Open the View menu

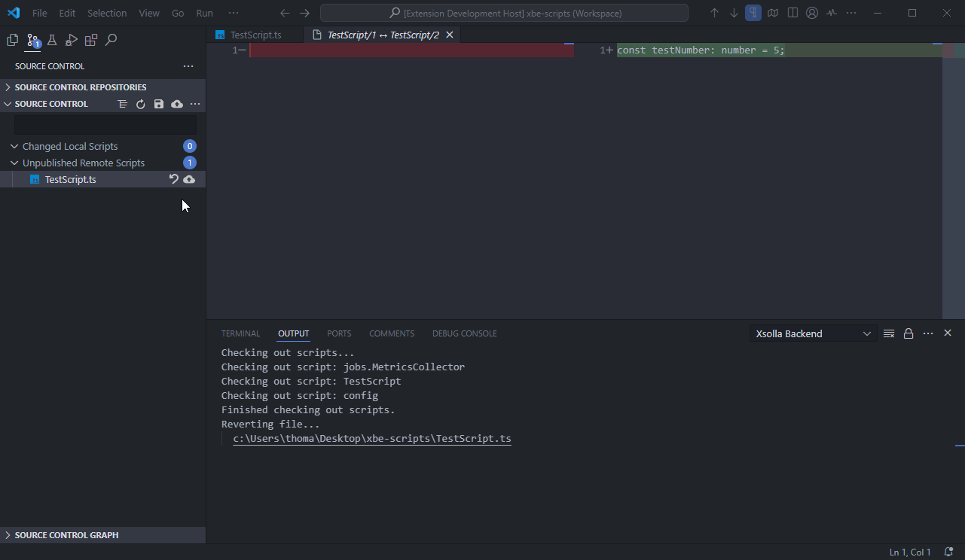[149, 13]
